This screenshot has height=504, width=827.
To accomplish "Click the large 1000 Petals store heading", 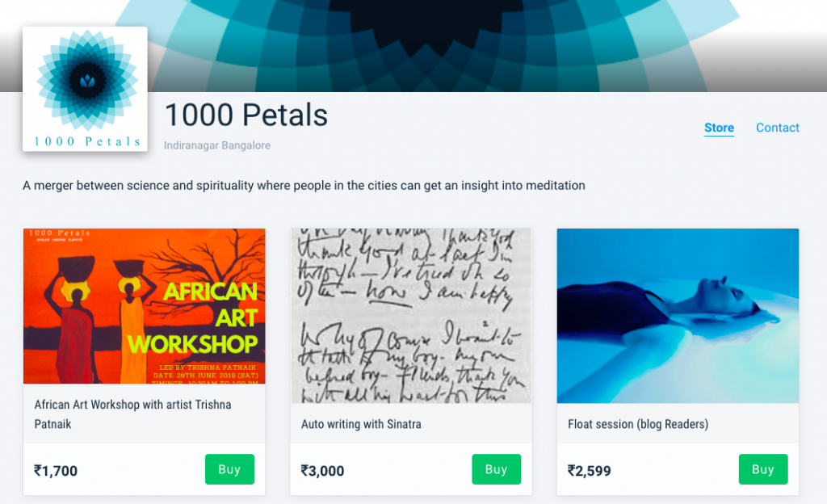I will coord(246,115).
